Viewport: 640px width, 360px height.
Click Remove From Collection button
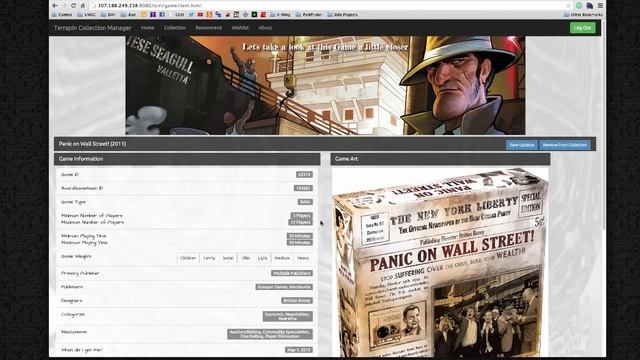(565, 145)
